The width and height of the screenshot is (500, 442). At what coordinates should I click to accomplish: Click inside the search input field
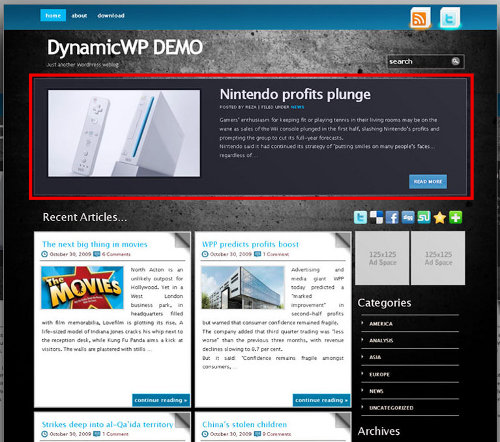(x=419, y=61)
